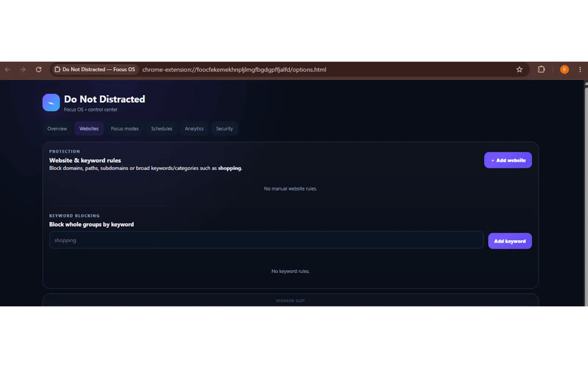Screen dimensions: 588x368
Task: Click the Do Not Distracted logo icon
Action: tap(51, 103)
